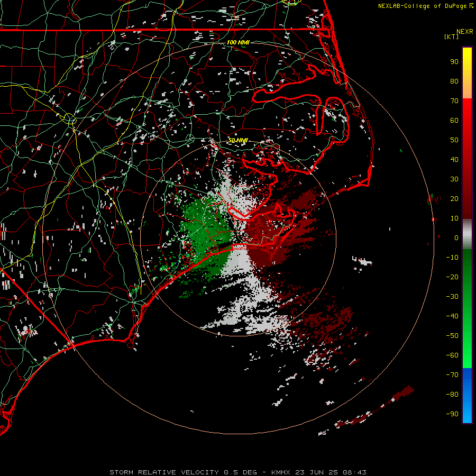
Task: Click the -80 value on velocity scale
Action: [452, 395]
